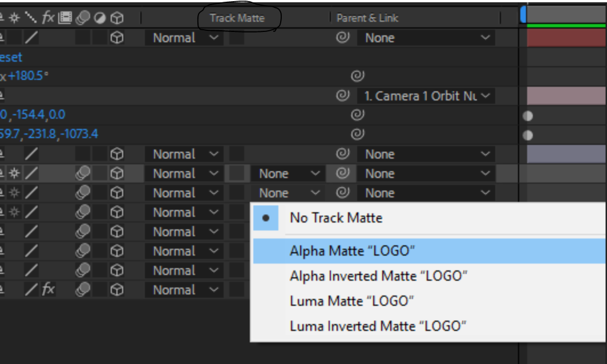
Task: Open track matte None dropdown on highlighted layer
Action: [x=288, y=173]
